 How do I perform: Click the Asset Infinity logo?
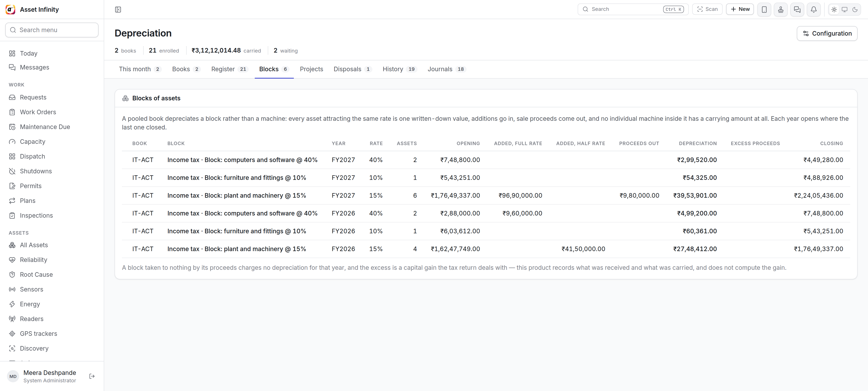[x=10, y=9]
